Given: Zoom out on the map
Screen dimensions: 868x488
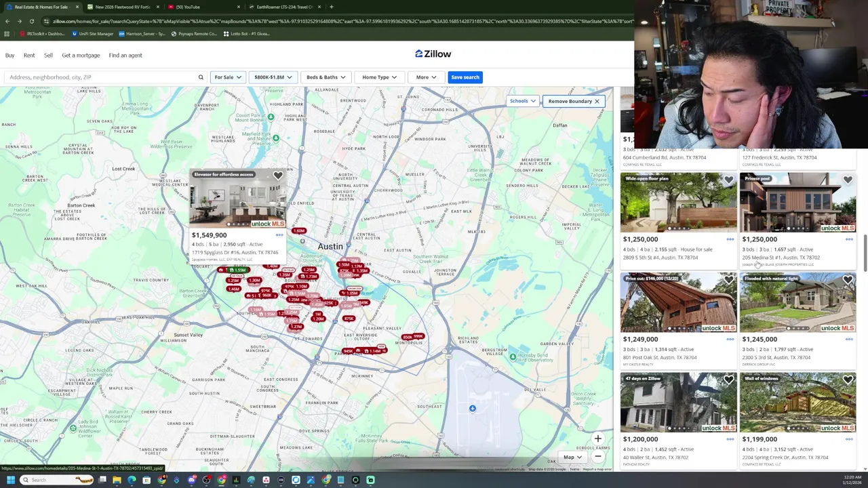Looking at the screenshot, I should 598,457.
